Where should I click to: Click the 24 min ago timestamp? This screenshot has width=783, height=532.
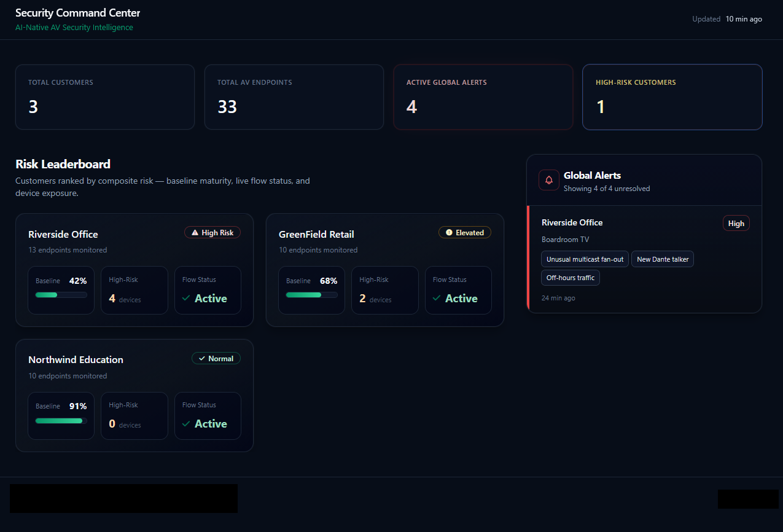[558, 298]
